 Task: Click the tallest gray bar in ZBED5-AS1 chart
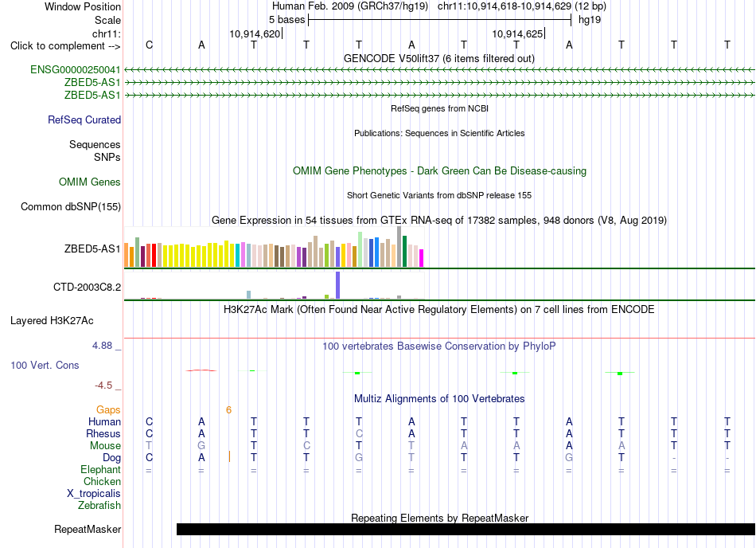point(399,246)
